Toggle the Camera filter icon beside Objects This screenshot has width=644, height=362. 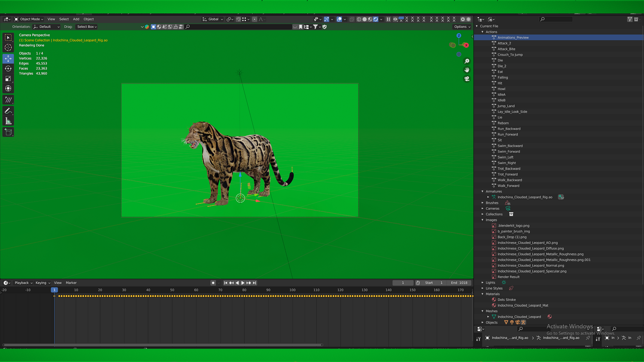coord(517,323)
